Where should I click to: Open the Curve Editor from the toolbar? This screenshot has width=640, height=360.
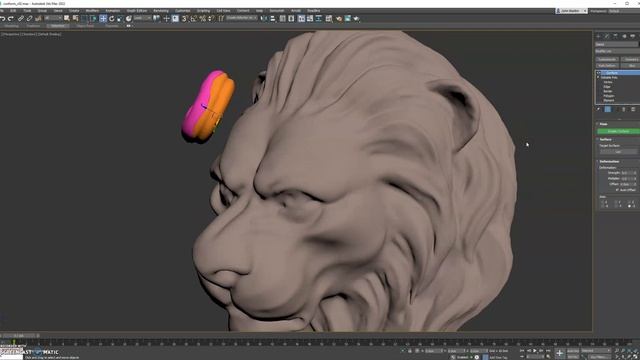pos(310,18)
